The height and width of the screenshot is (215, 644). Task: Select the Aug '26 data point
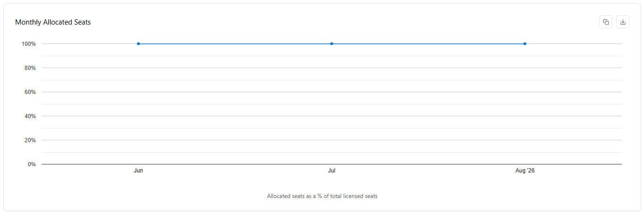tap(525, 43)
